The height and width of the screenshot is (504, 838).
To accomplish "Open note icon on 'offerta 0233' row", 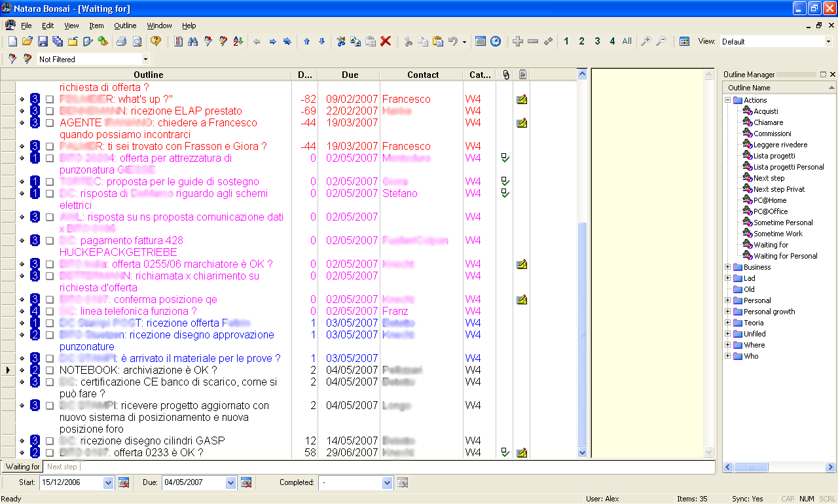I will (522, 453).
